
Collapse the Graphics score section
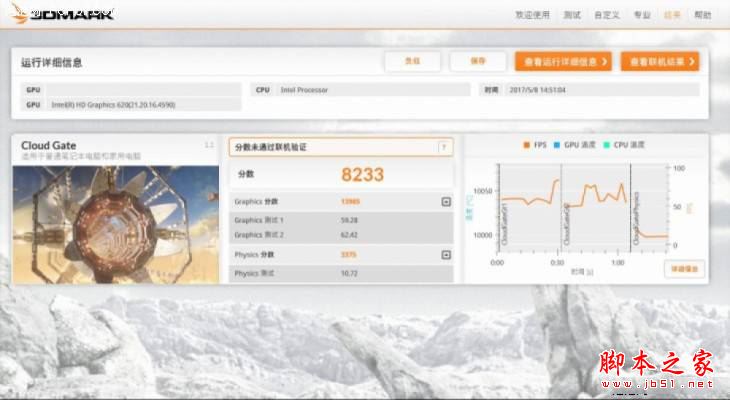point(446,202)
